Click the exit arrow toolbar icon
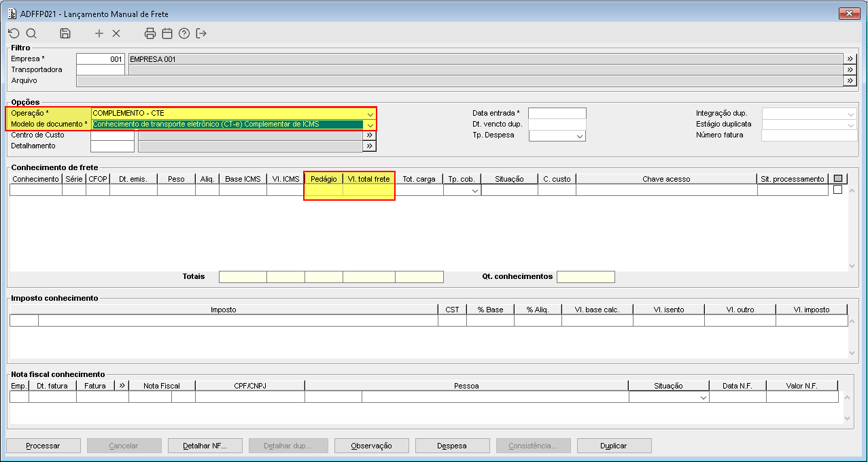868x462 pixels. pos(201,33)
